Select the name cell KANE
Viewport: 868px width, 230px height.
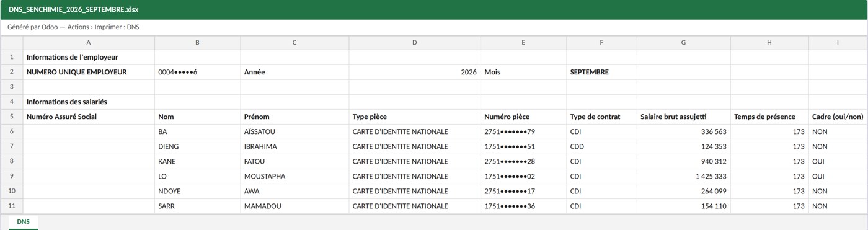tap(198, 161)
